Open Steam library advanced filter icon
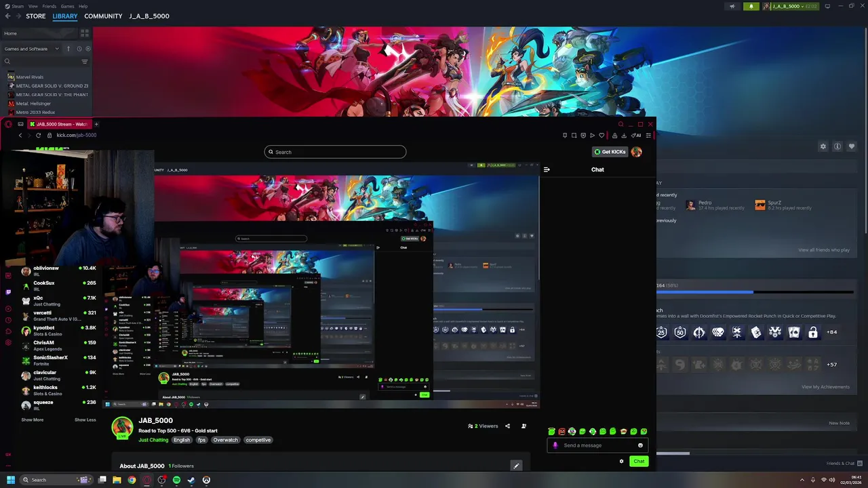 [85, 62]
